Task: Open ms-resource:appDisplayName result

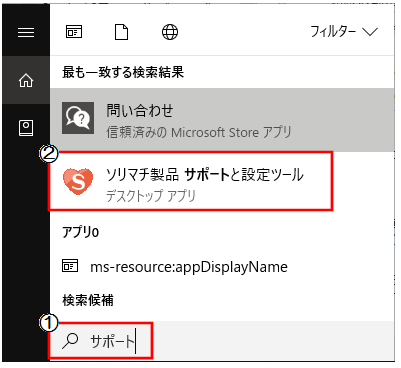Action: [x=222, y=267]
